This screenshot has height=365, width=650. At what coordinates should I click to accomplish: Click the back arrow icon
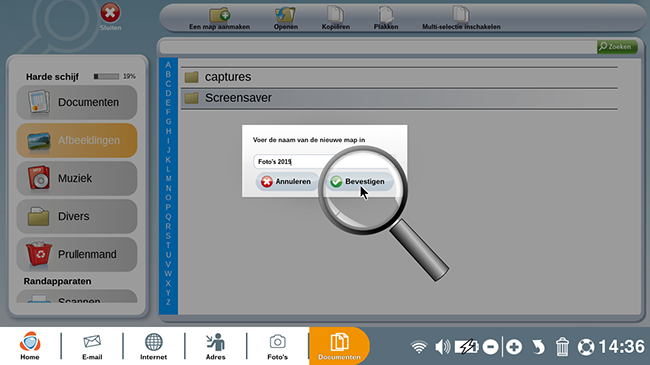tap(538, 347)
